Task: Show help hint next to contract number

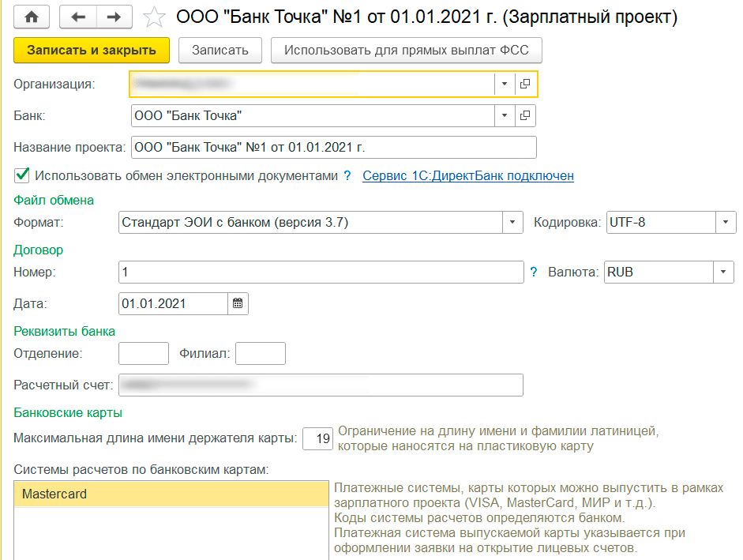Action: click(x=535, y=272)
